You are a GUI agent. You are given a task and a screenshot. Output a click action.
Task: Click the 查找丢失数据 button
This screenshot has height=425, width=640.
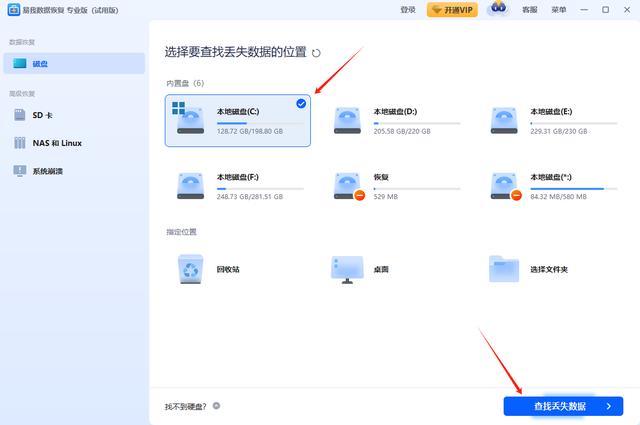click(563, 406)
